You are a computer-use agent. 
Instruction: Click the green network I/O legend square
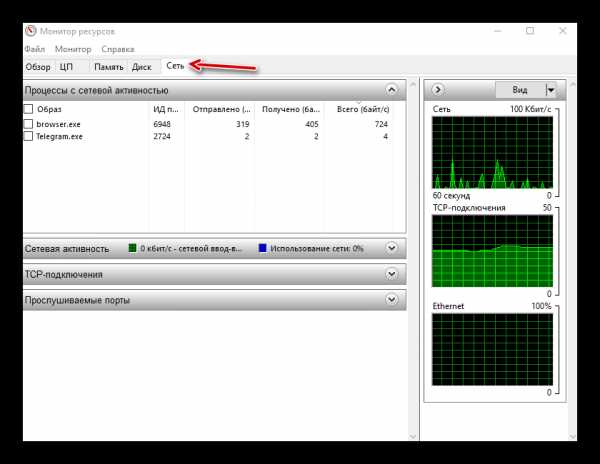pyautogui.click(x=132, y=248)
